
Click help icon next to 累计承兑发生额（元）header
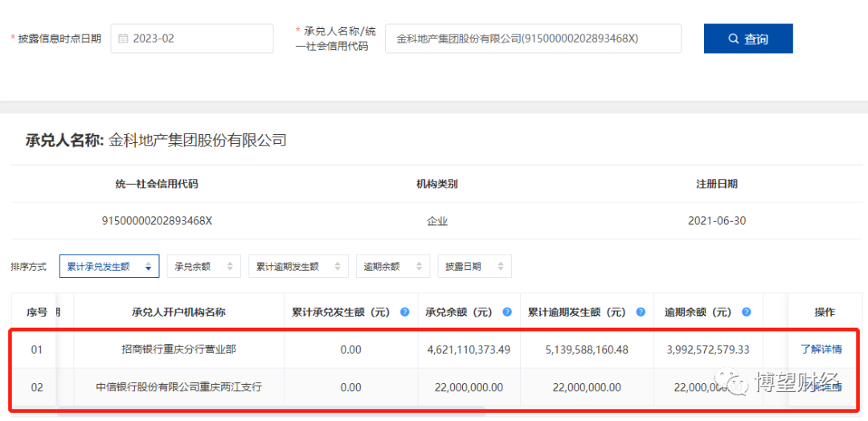point(404,312)
